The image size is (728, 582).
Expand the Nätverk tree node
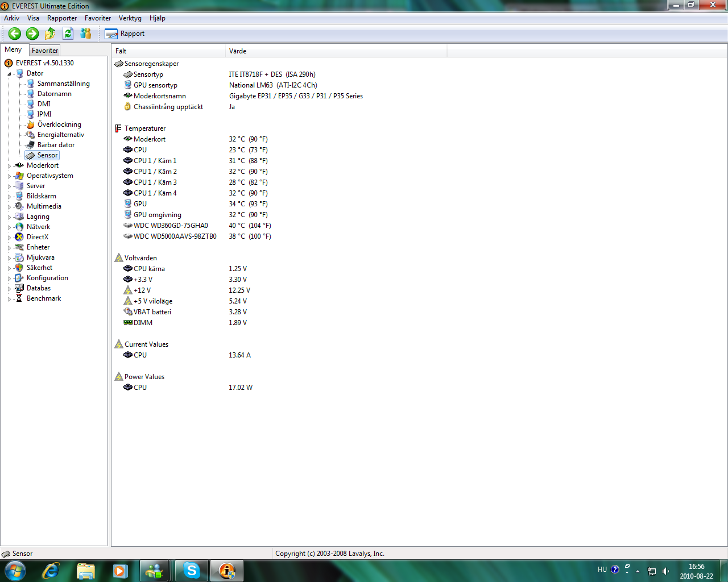(9, 227)
